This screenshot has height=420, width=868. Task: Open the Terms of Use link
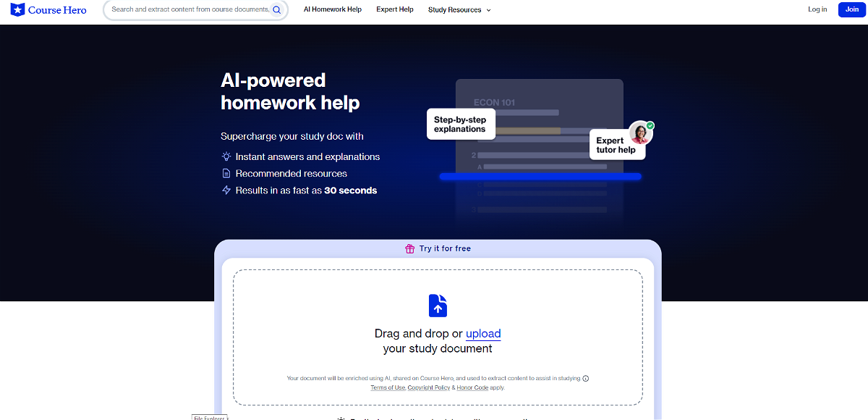388,387
